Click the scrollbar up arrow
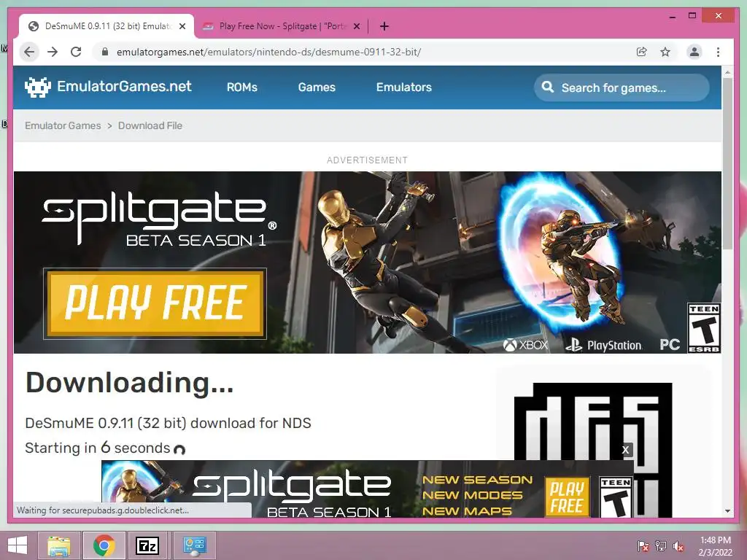The width and height of the screenshot is (747, 560). [x=727, y=72]
